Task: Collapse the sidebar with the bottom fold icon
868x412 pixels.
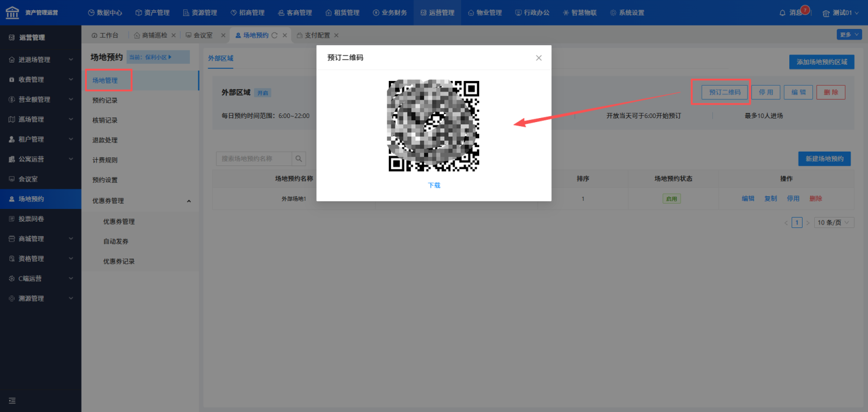Action: point(12,400)
